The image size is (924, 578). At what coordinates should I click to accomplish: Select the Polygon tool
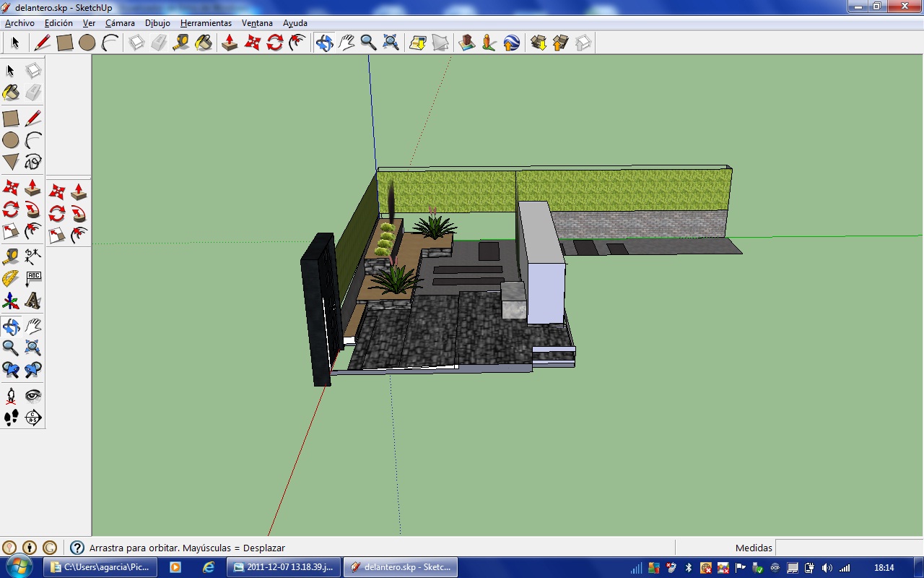coord(11,162)
